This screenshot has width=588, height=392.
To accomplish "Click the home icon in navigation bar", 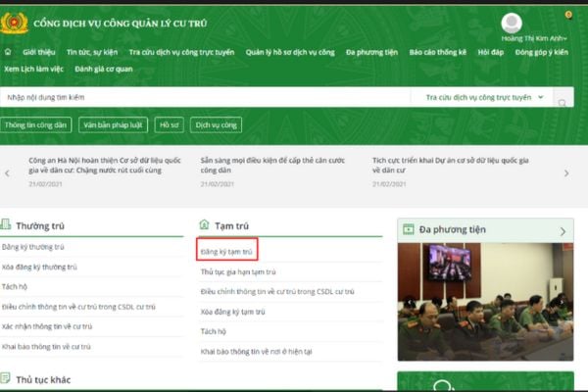I will click(8, 51).
